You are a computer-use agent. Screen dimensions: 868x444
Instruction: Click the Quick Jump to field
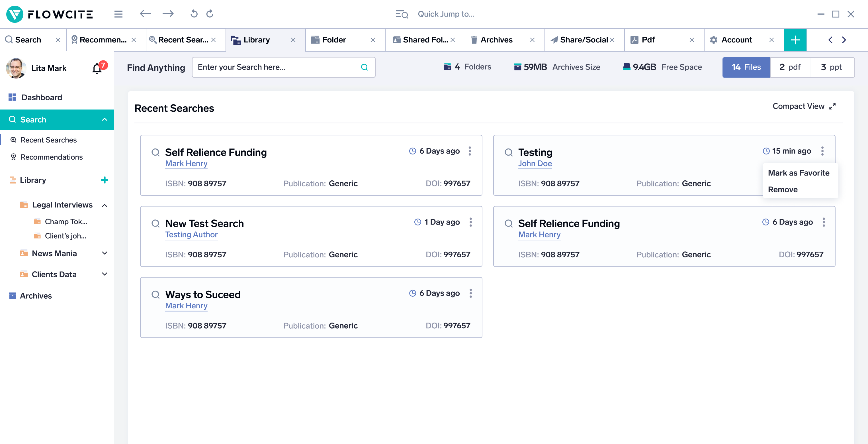(x=445, y=14)
